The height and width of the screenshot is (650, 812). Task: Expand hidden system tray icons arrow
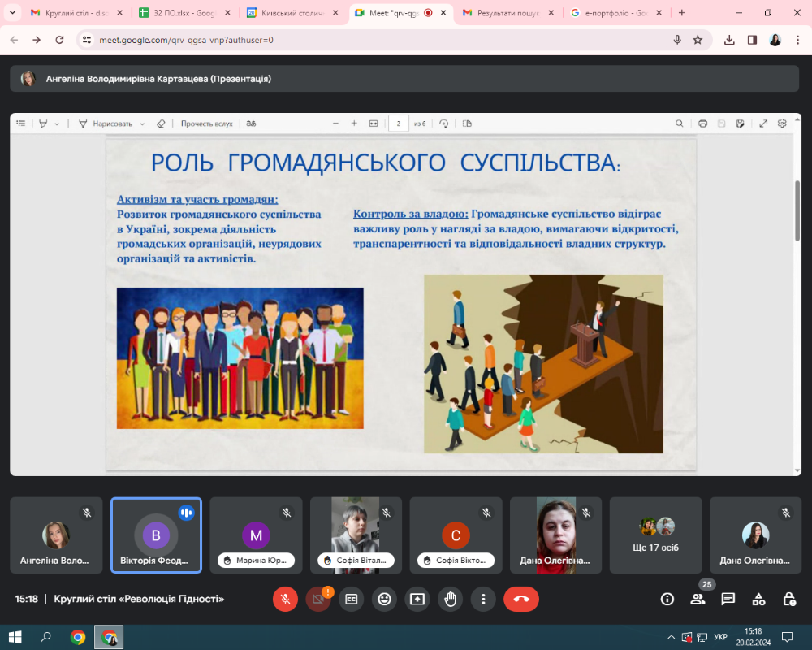pos(671,637)
